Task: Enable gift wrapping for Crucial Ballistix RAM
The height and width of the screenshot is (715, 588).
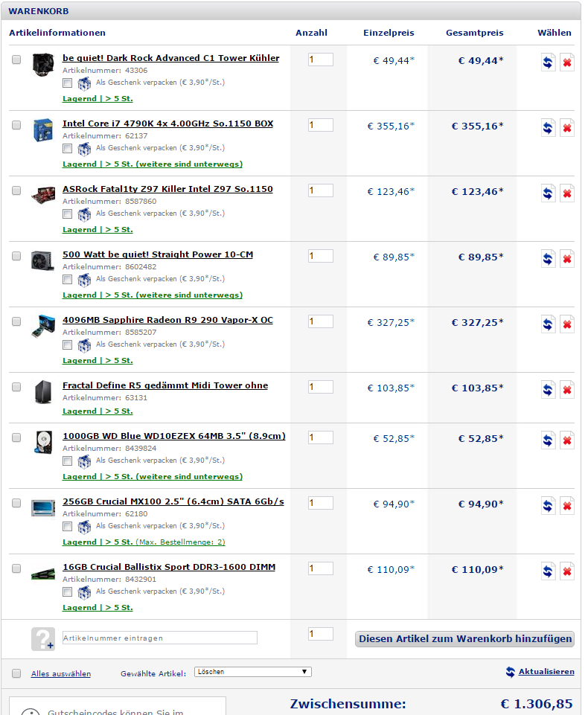Action: click(x=68, y=592)
